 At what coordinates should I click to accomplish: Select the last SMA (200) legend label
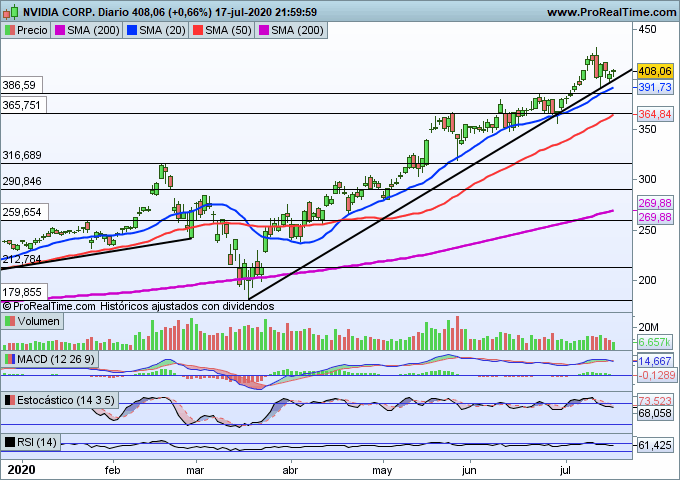[x=298, y=30]
